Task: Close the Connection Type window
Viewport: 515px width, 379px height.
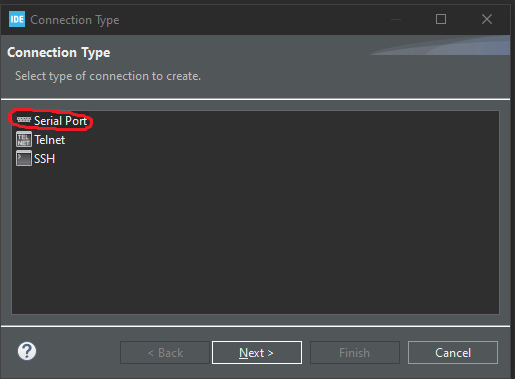Action: (x=487, y=19)
